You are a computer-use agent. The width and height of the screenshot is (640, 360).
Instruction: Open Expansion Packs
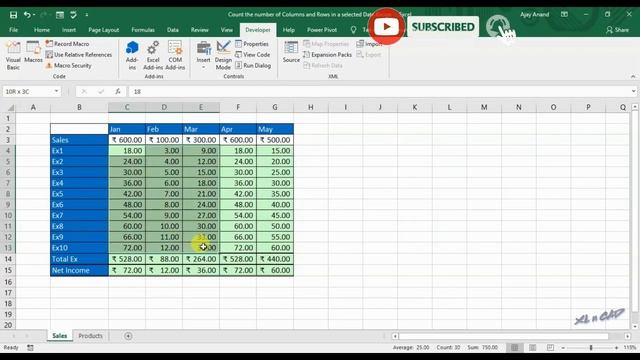[327, 55]
